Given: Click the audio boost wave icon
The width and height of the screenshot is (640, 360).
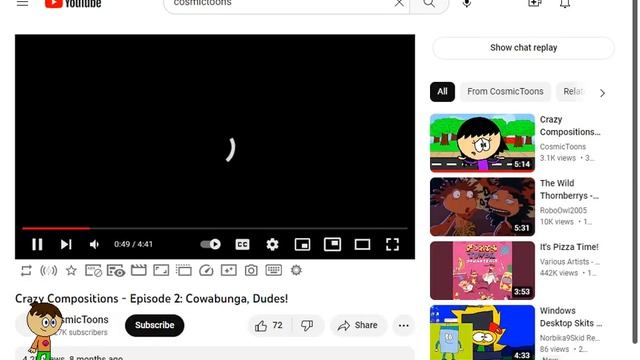Looking at the screenshot, I should [x=49, y=270].
